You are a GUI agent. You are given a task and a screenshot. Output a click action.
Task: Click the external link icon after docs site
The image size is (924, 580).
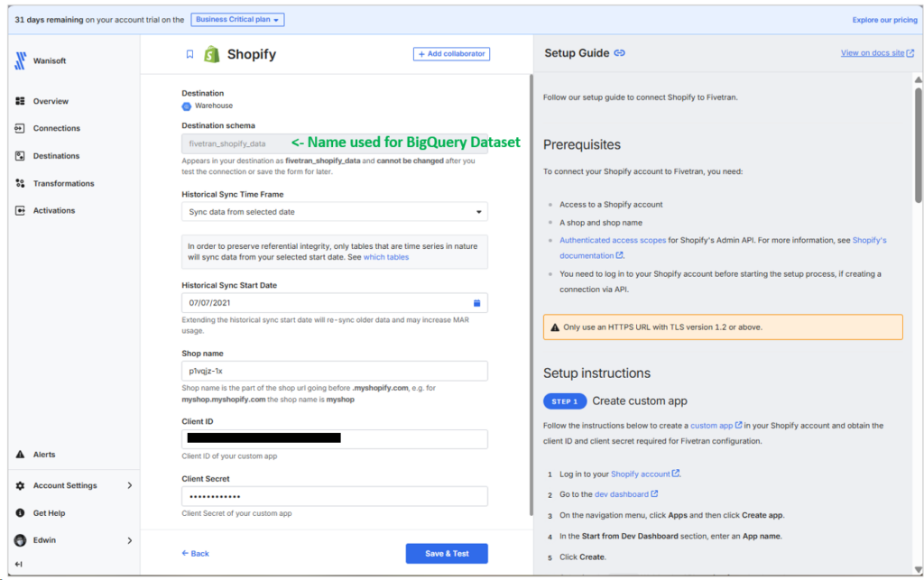(910, 53)
